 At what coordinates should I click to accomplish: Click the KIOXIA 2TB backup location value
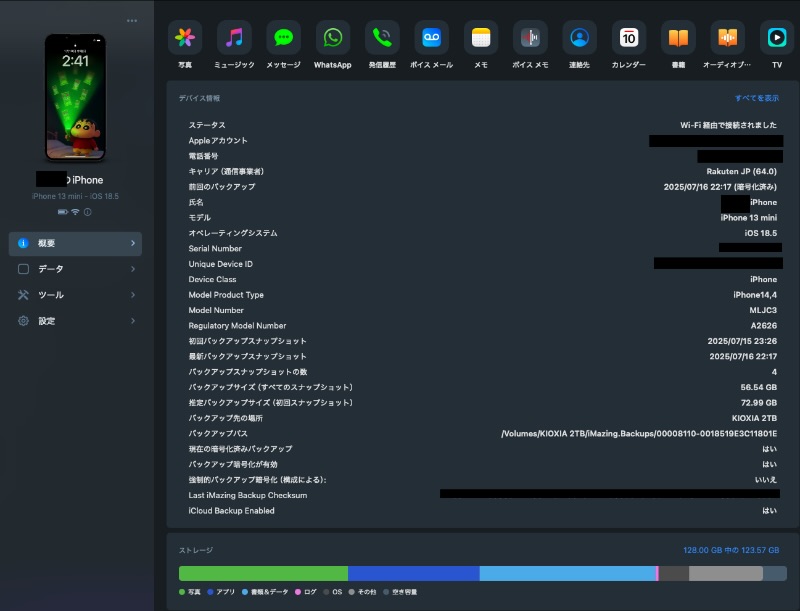tap(755, 418)
